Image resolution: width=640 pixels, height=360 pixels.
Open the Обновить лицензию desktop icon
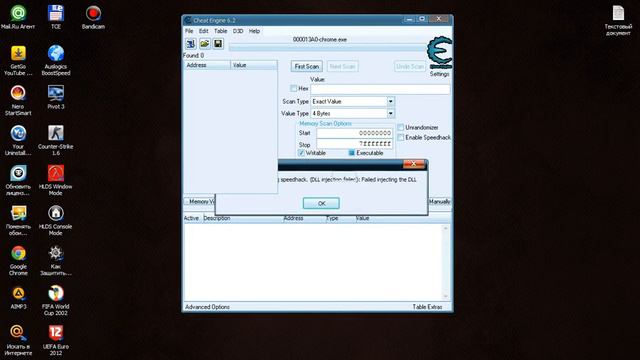18,180
